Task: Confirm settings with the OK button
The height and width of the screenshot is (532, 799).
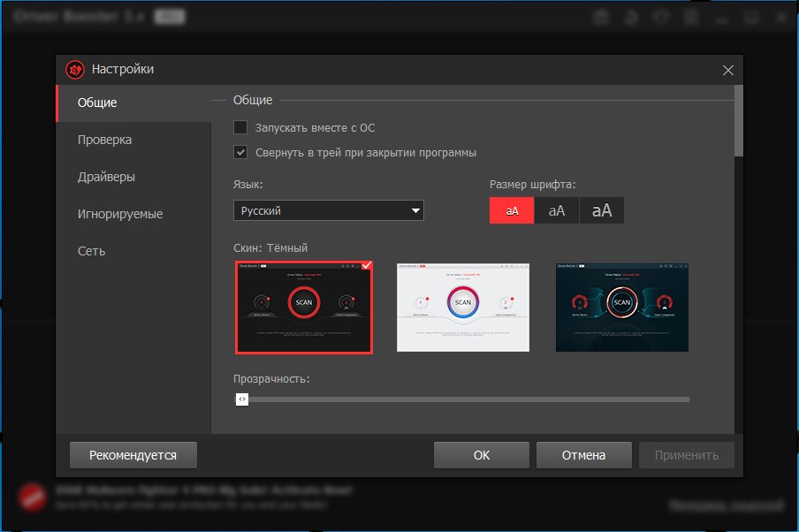Action: pos(482,455)
